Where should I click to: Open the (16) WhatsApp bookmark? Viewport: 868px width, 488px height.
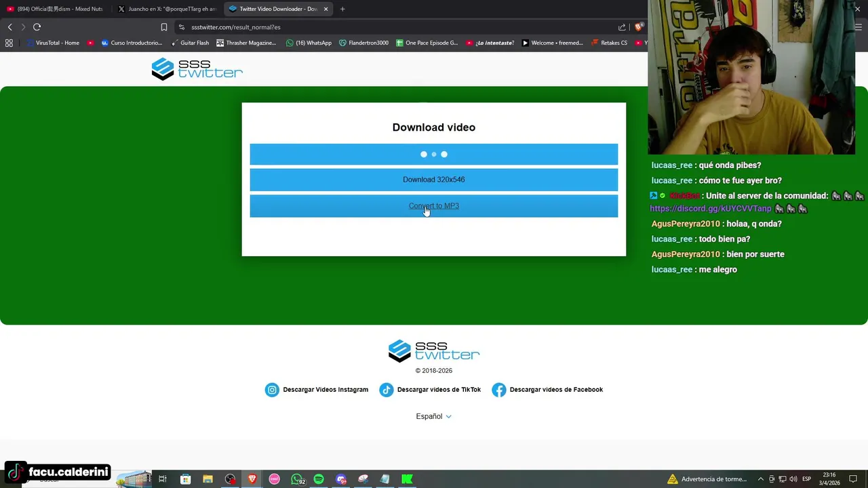click(x=309, y=43)
